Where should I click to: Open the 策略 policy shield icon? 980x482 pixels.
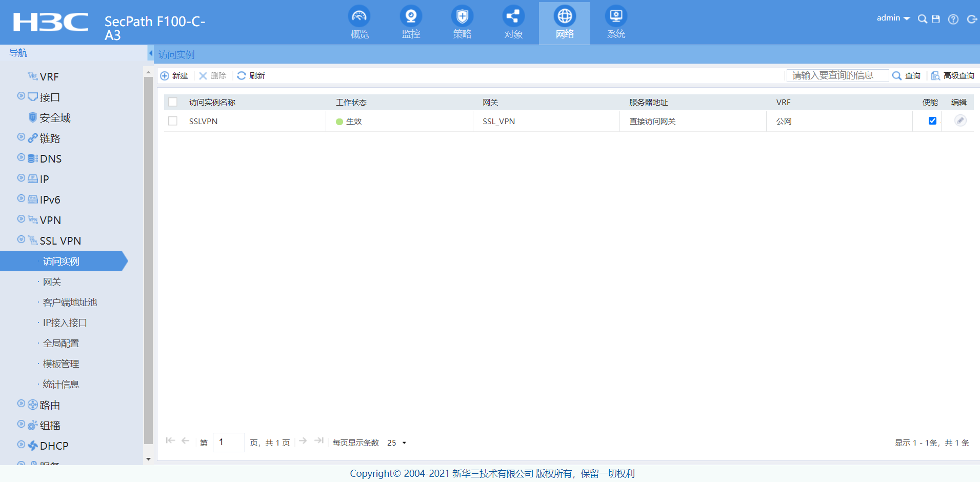(x=462, y=17)
